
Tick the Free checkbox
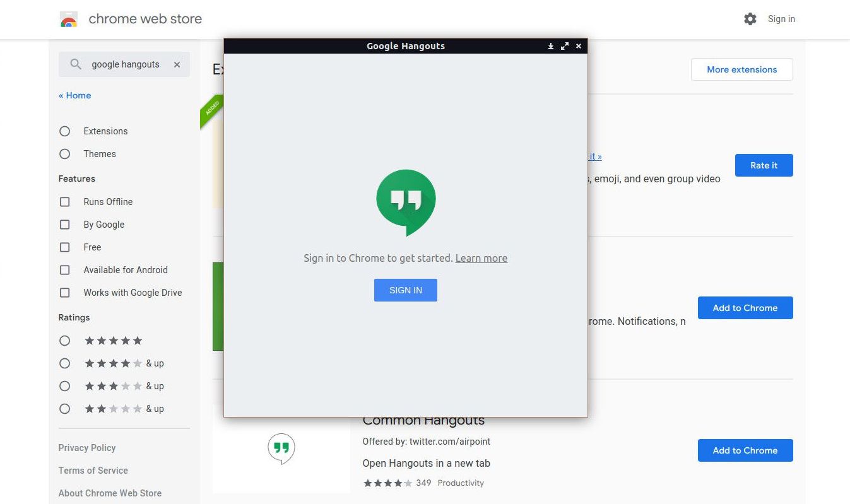64,247
